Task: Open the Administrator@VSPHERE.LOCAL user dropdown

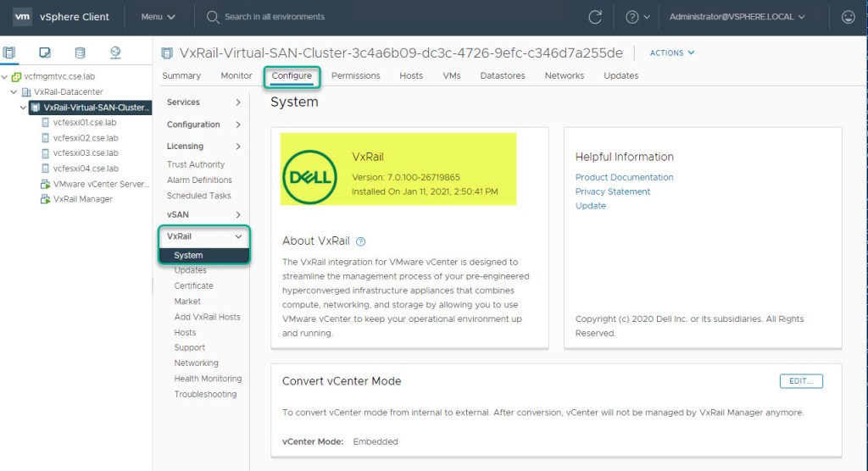Action: click(737, 17)
